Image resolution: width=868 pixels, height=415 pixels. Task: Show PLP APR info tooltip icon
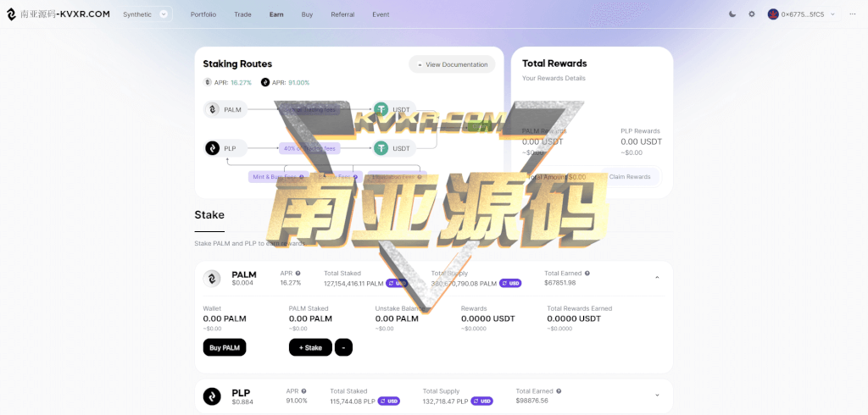tap(304, 391)
